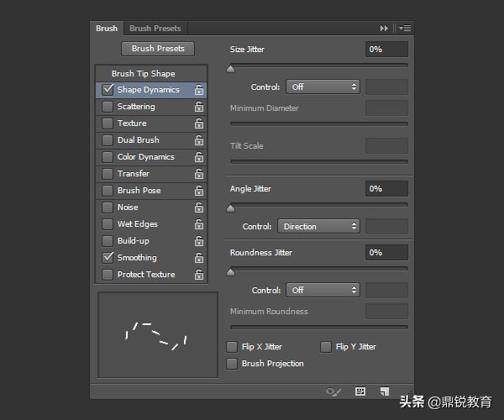Enable the Protect Texture checkbox
The image size is (504, 420).
click(x=108, y=275)
